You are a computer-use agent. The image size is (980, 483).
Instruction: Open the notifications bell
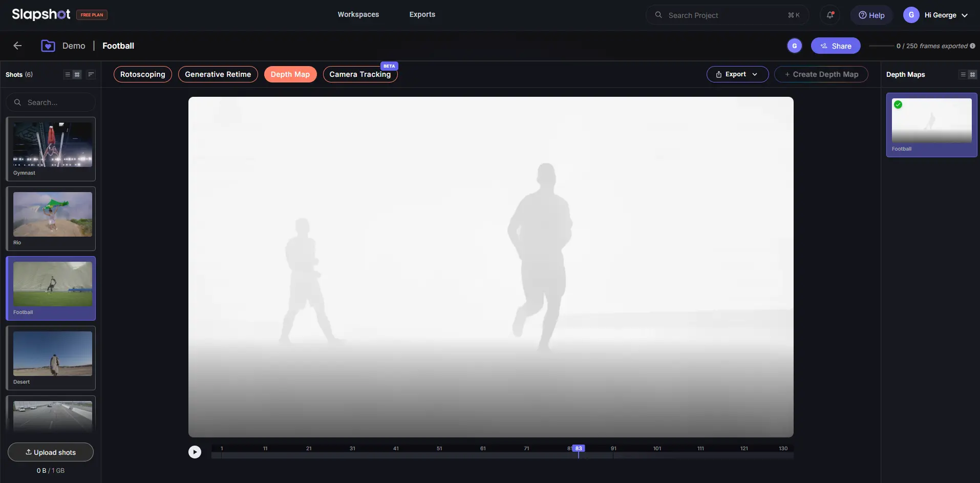(830, 15)
